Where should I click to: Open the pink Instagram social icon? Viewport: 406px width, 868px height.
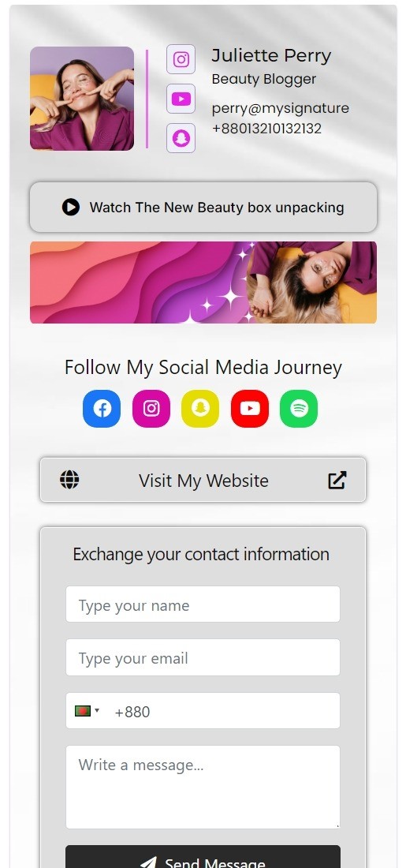click(151, 409)
